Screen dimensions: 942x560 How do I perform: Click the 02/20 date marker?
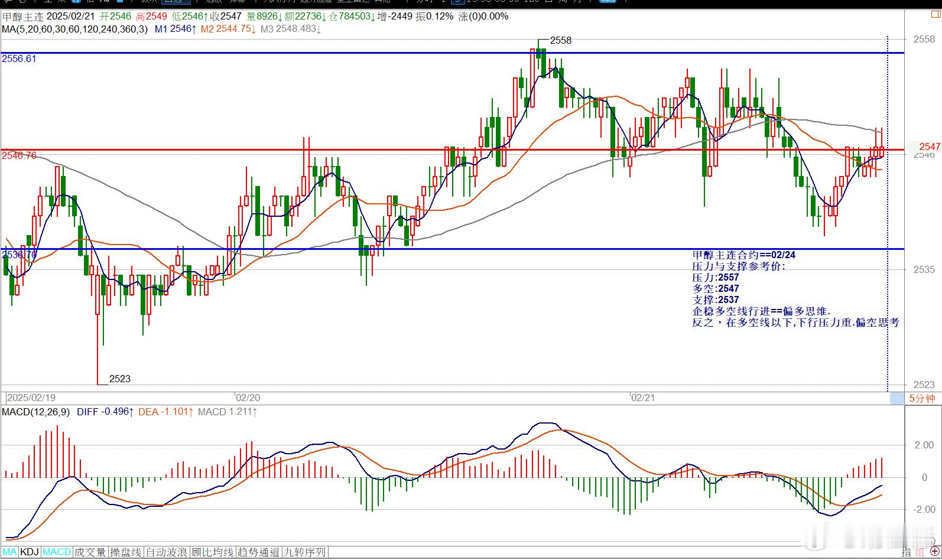(248, 398)
